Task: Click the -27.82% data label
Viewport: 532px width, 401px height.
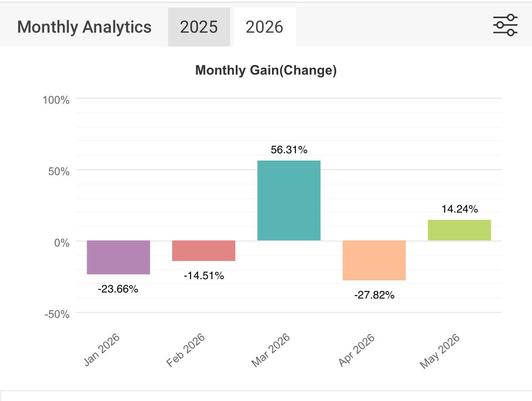Action: point(374,295)
